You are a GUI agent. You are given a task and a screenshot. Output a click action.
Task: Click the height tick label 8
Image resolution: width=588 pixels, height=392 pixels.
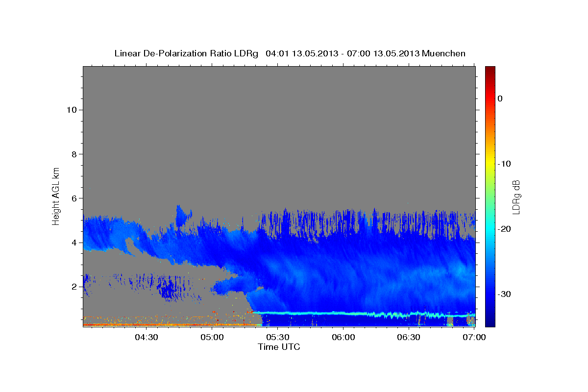[73, 154]
